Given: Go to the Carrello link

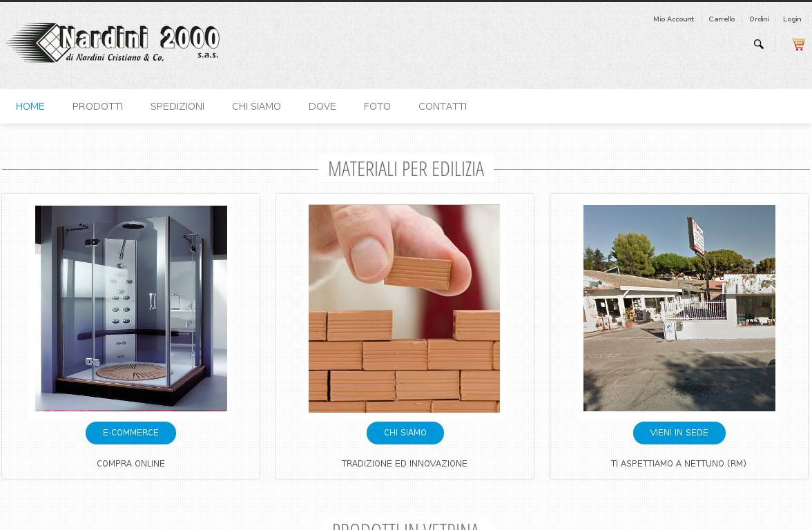Looking at the screenshot, I should coord(722,19).
